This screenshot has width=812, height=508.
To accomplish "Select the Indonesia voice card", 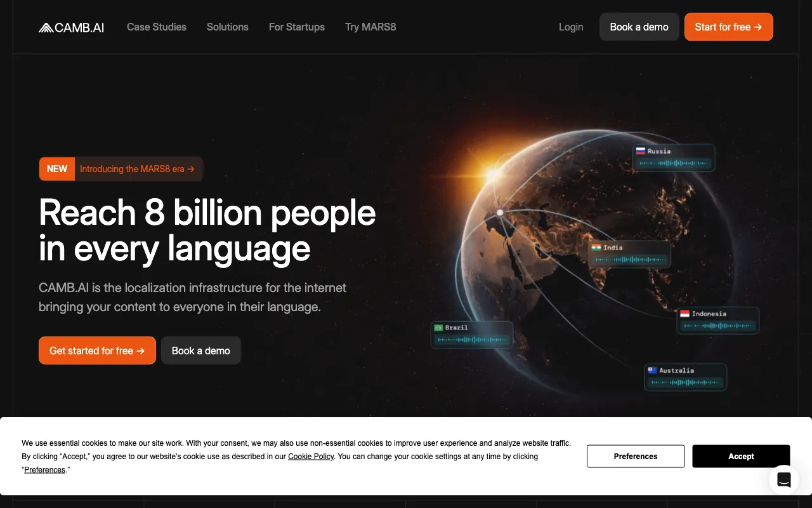I will coord(718,320).
